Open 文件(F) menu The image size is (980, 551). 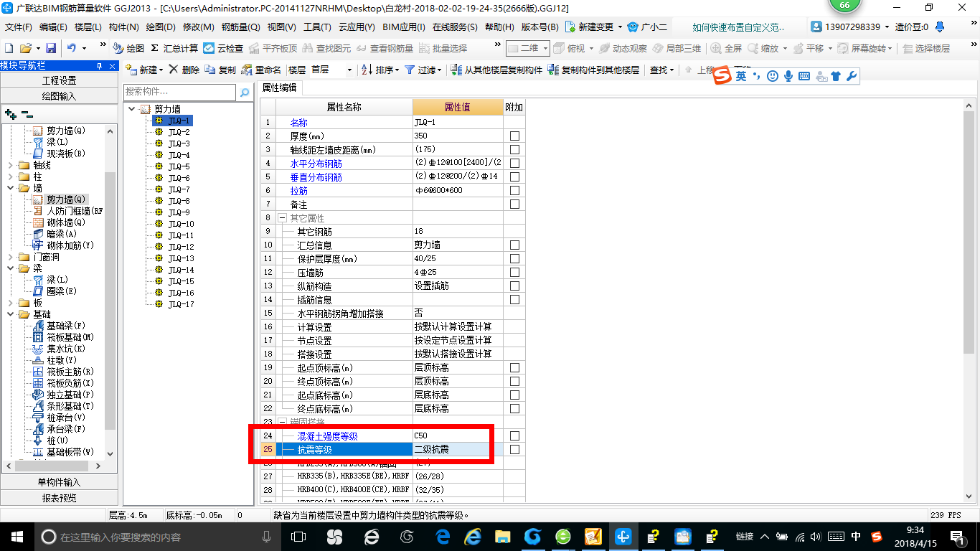(19, 27)
